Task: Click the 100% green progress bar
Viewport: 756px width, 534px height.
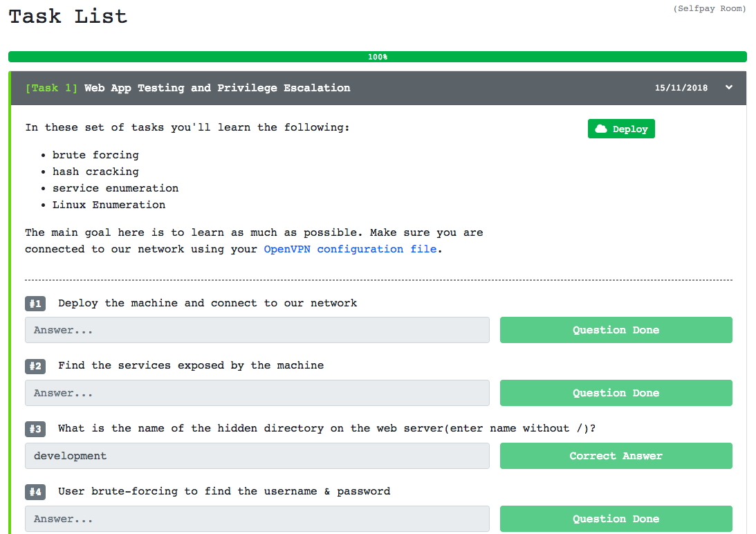Action: click(x=378, y=56)
